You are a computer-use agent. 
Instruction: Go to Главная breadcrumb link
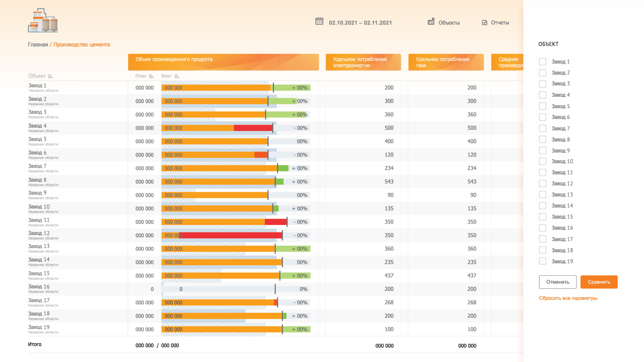pyautogui.click(x=38, y=45)
